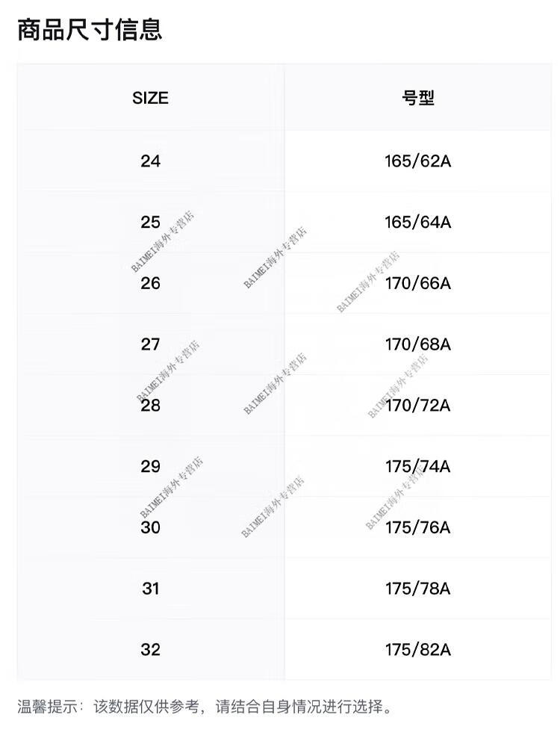Screen dimensions: 560x747
Task: Choose size 26 row
Action: (x=284, y=283)
